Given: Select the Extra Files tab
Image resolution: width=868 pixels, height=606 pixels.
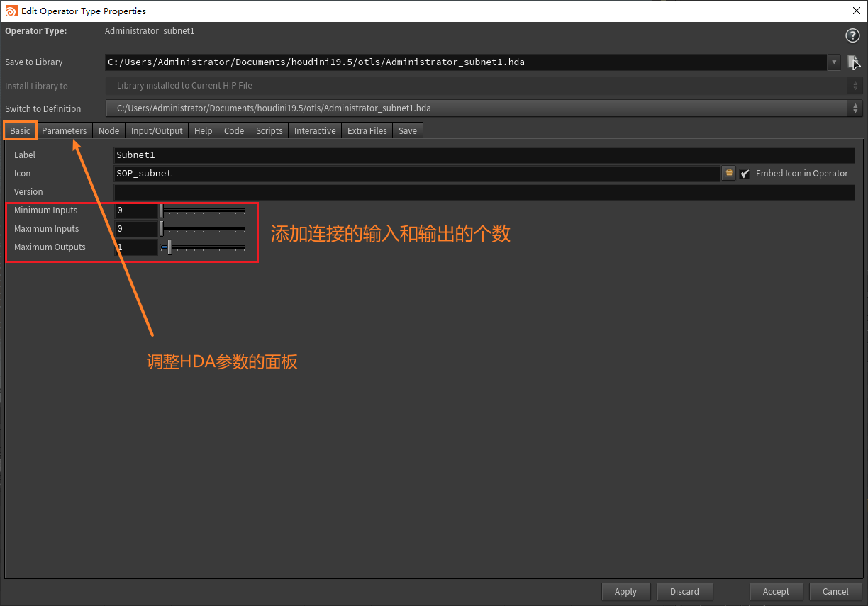Looking at the screenshot, I should point(367,130).
